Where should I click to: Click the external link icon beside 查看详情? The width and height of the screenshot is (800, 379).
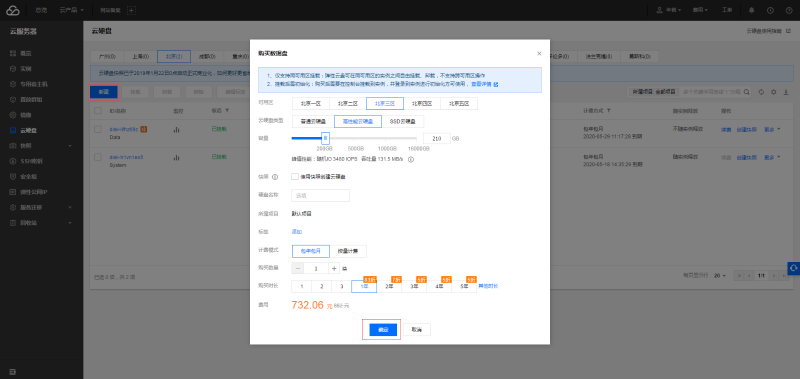click(495, 84)
